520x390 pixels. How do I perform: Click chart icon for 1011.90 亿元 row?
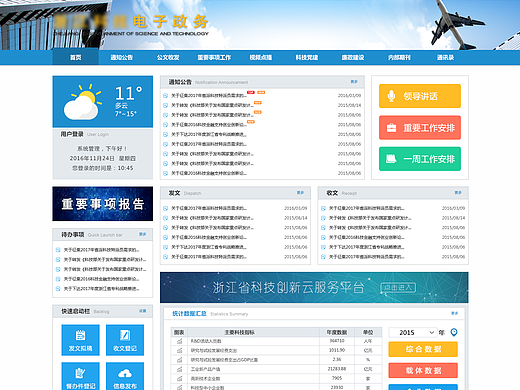179,350
